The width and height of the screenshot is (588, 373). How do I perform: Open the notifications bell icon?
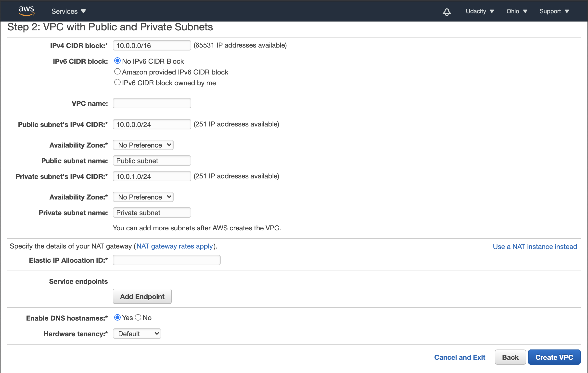[447, 12]
